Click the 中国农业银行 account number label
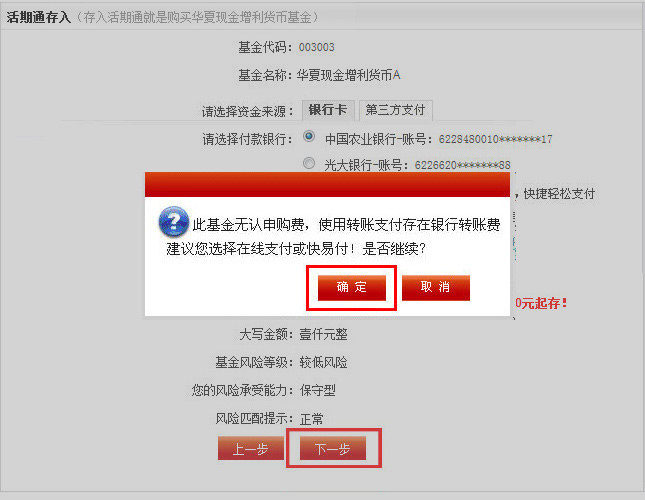This screenshot has height=500, width=645. click(439, 139)
